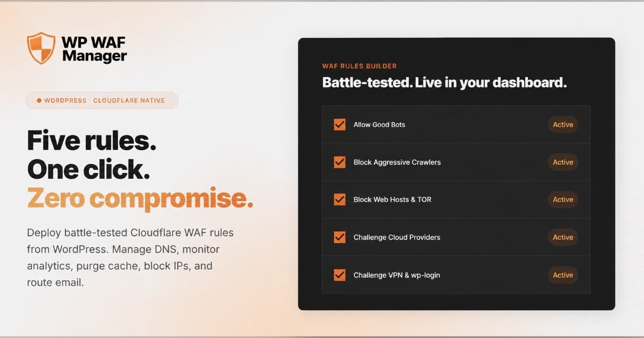644x338 pixels.
Task: Click Active status badge for Allow Good Bots
Action: tap(563, 124)
